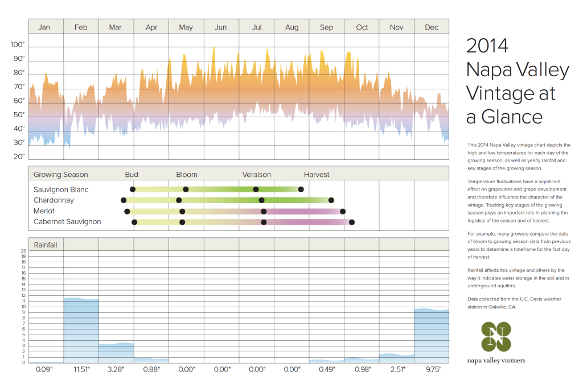Viewport: 583px width, 392px height.
Task: Click the Merlot bloom marker dot
Action: (x=182, y=211)
